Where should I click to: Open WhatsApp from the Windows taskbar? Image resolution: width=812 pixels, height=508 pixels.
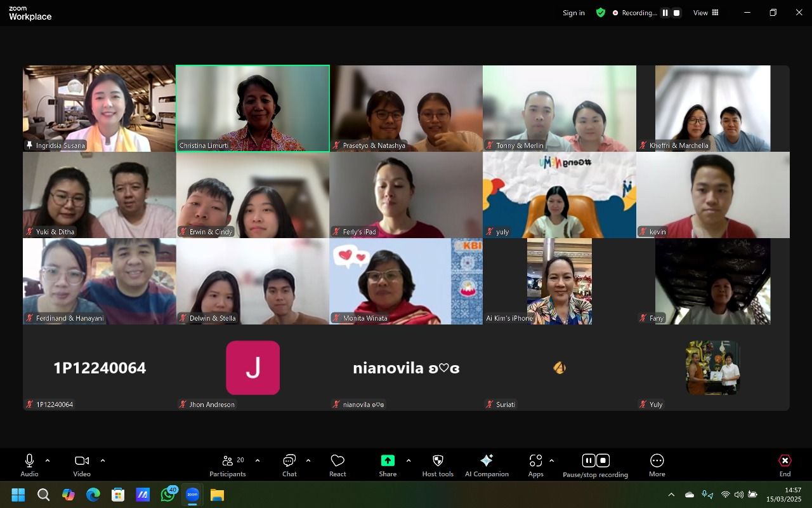point(168,495)
